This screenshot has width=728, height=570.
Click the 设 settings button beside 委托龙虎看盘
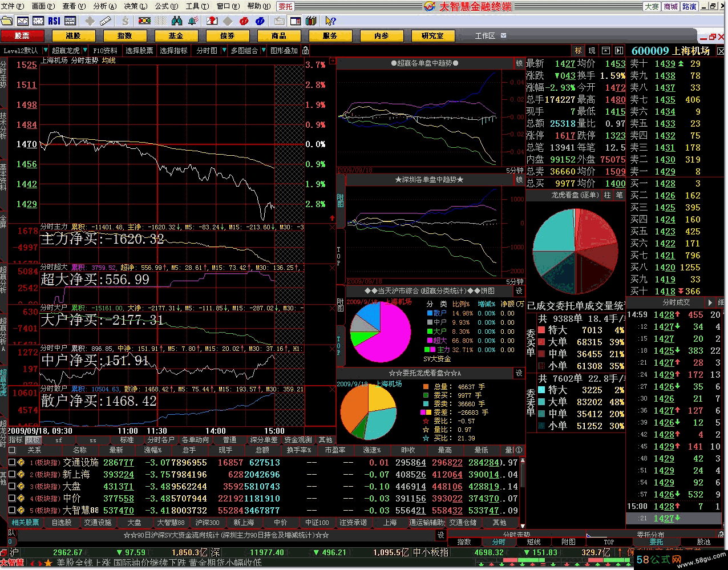[519, 373]
